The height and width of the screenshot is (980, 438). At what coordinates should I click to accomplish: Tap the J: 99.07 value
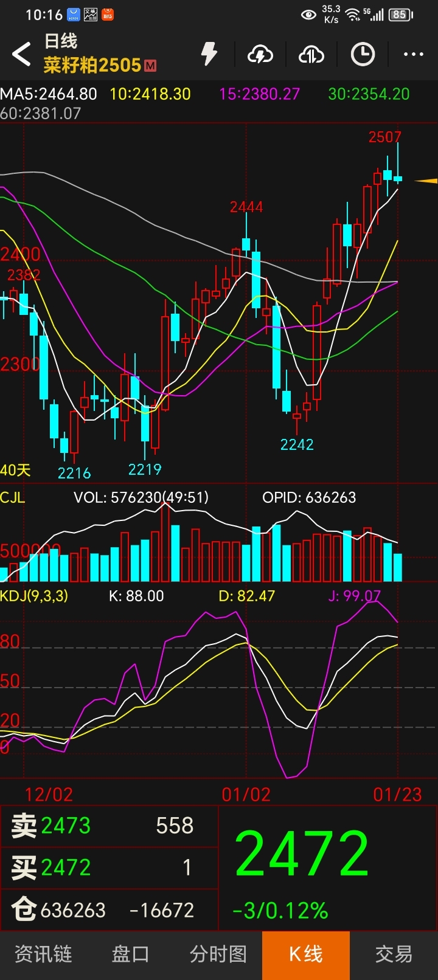pos(355,596)
